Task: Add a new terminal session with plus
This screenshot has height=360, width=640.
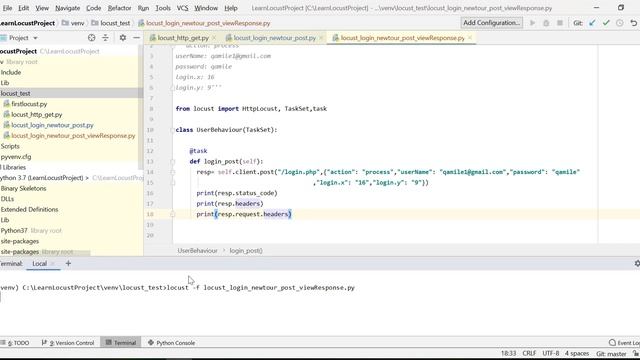Action: click(68, 264)
